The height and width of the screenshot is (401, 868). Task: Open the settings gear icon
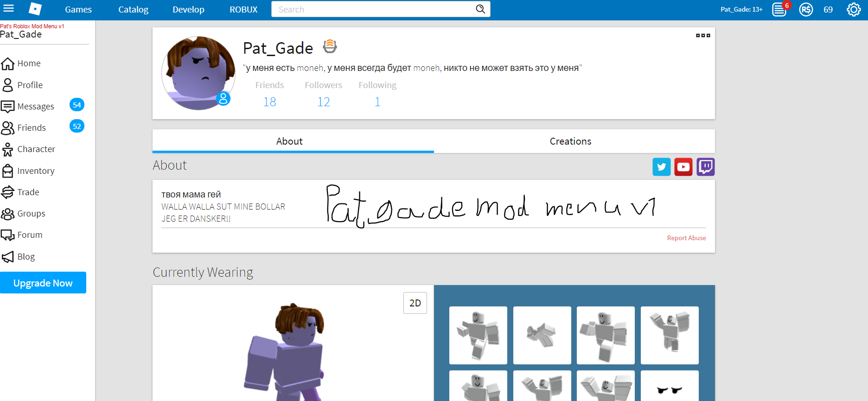point(854,9)
